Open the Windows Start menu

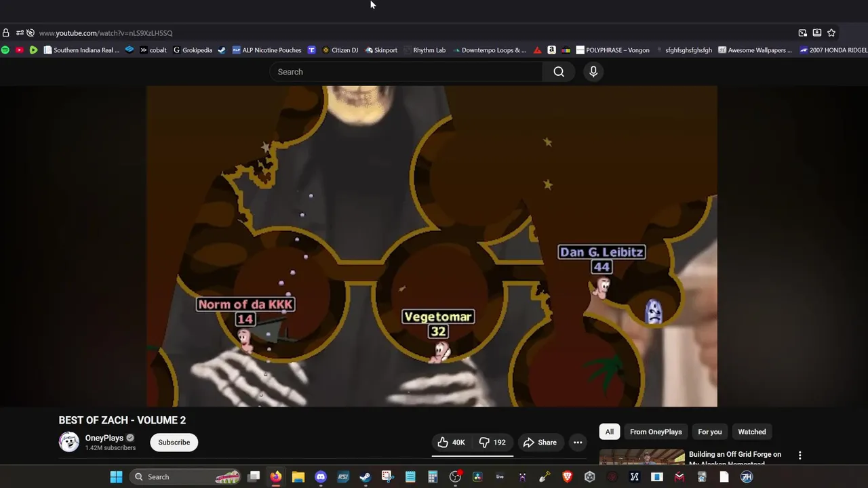click(x=116, y=477)
